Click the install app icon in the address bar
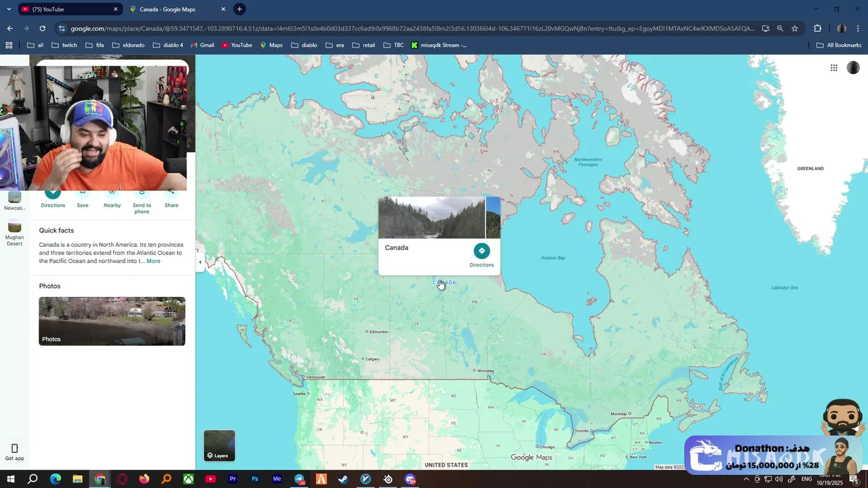The height and width of the screenshot is (488, 868). pyautogui.click(x=766, y=28)
